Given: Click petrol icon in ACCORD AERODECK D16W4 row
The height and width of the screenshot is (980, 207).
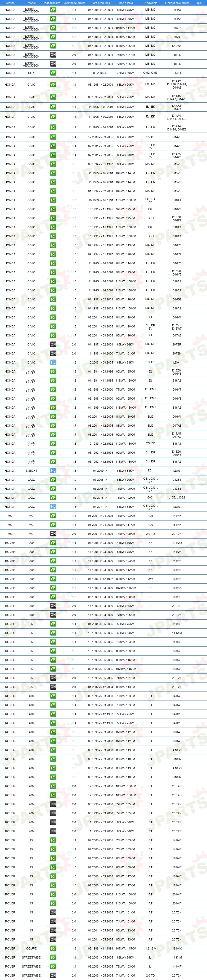Looking at the screenshot, I should 53,46.
